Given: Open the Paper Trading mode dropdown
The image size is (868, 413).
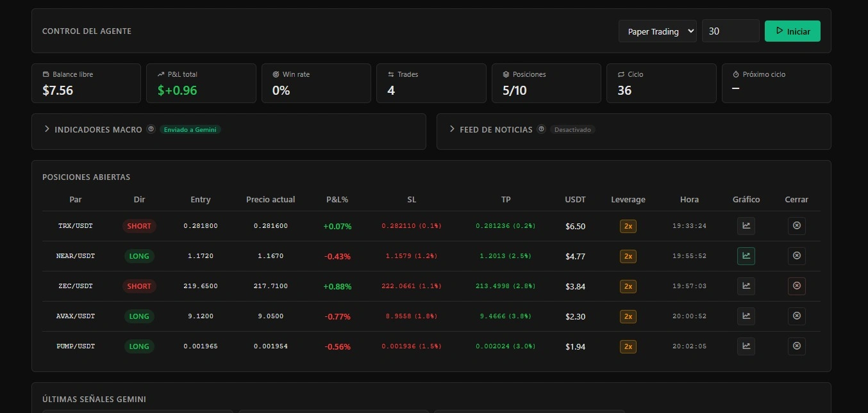Looking at the screenshot, I should 658,31.
